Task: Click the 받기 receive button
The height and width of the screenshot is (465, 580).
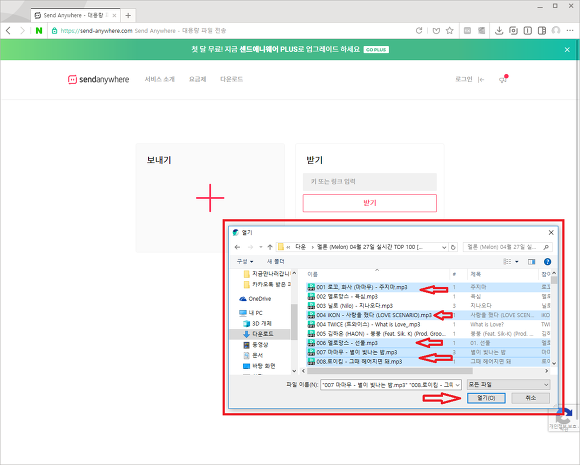Action: coord(370,203)
